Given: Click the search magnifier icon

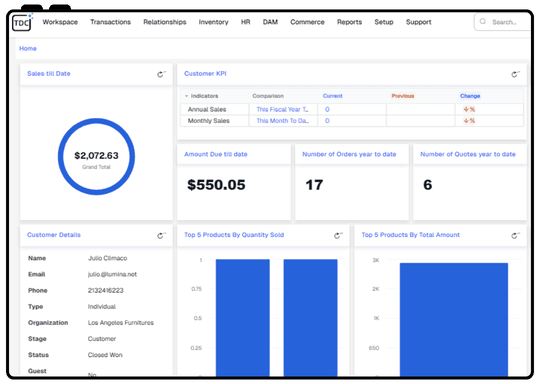Looking at the screenshot, I should 483,22.
